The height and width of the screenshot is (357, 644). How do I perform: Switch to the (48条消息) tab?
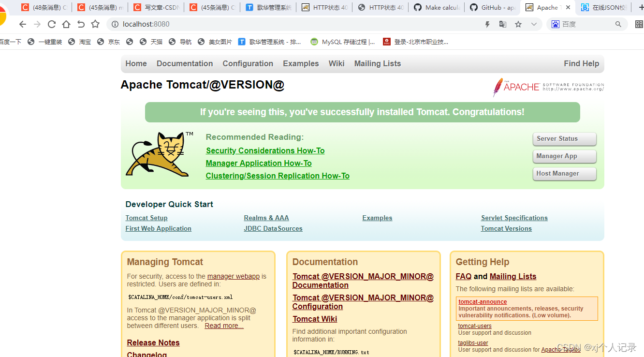[x=44, y=7]
